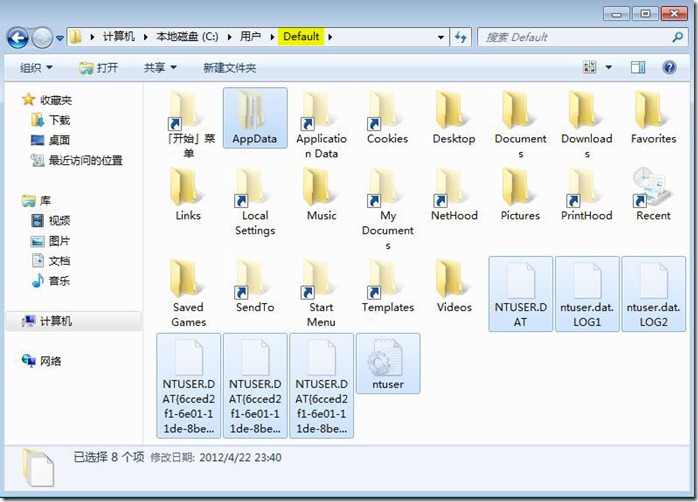Image resolution: width=698 pixels, height=502 pixels.
Task: Select the Desktop folder
Action: (454, 118)
